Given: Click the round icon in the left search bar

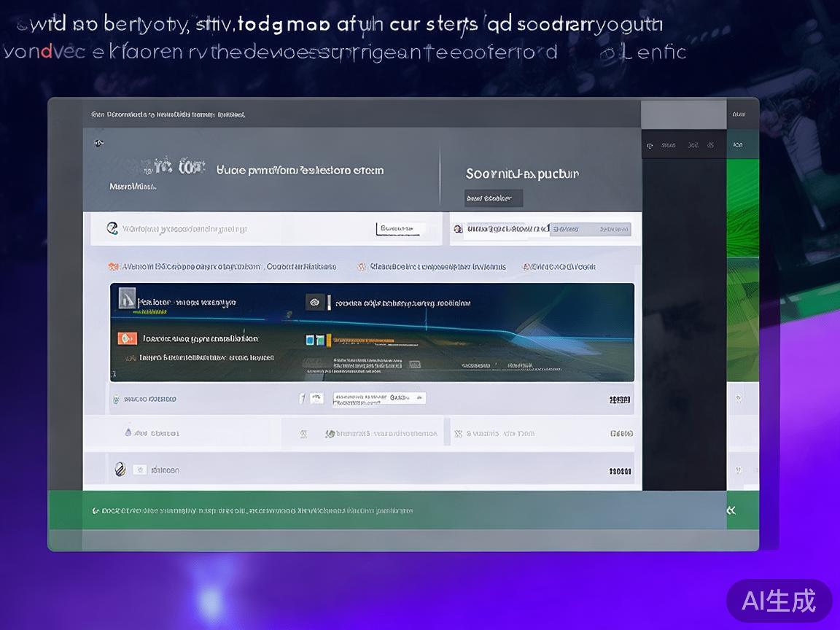Looking at the screenshot, I should pos(112,228).
